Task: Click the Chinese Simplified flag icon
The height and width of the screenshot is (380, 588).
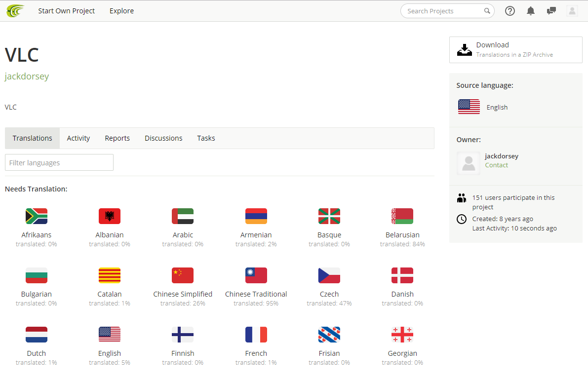Action: 183,275
